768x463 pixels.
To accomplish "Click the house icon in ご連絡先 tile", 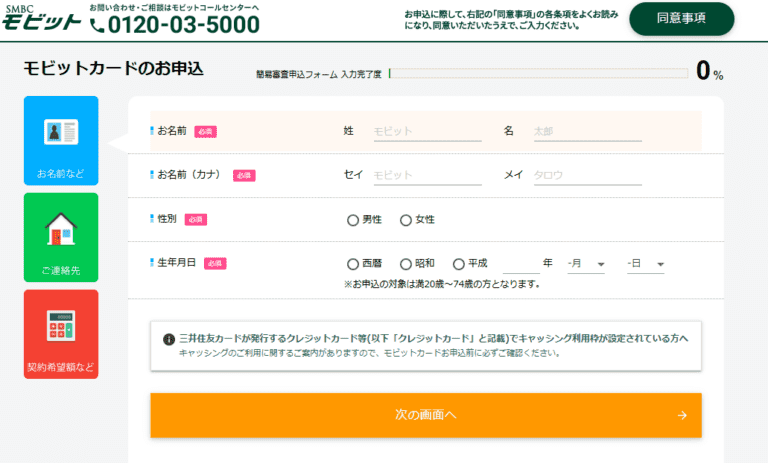I will [x=61, y=229].
